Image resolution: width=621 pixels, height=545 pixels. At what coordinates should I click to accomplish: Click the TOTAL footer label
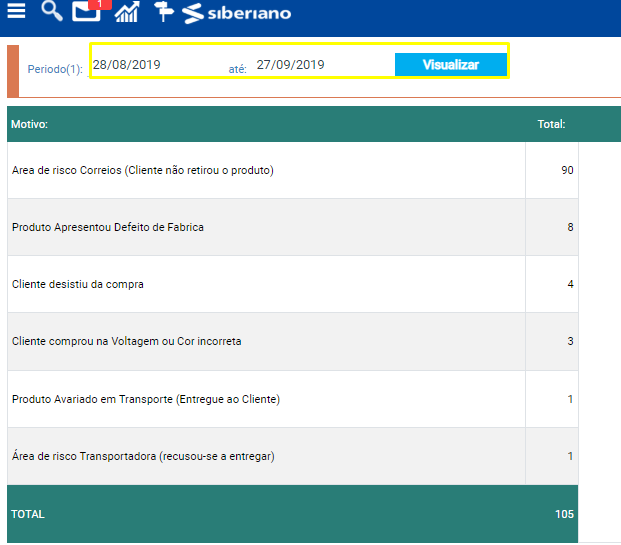click(x=28, y=514)
